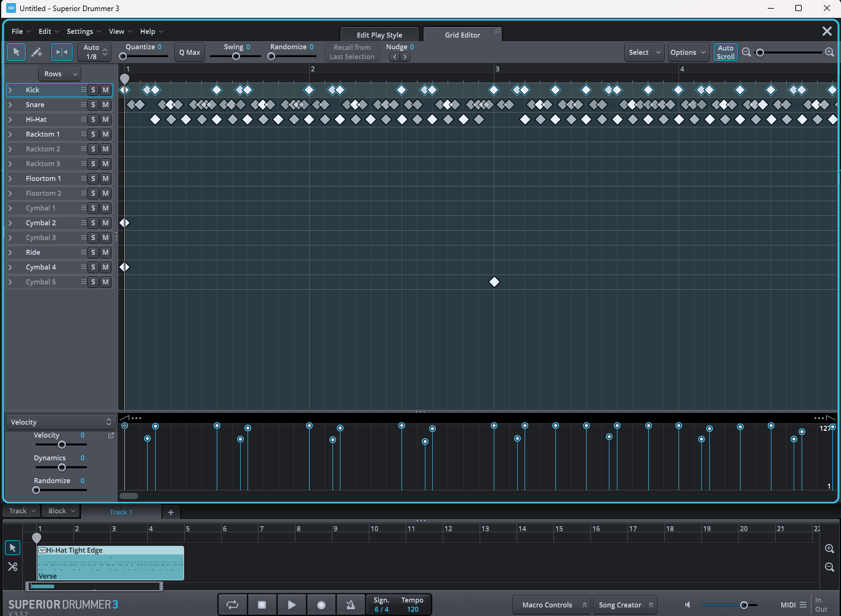Expand the Hi-Hat row
Viewport: 841px width, 616px height.
coord(10,119)
